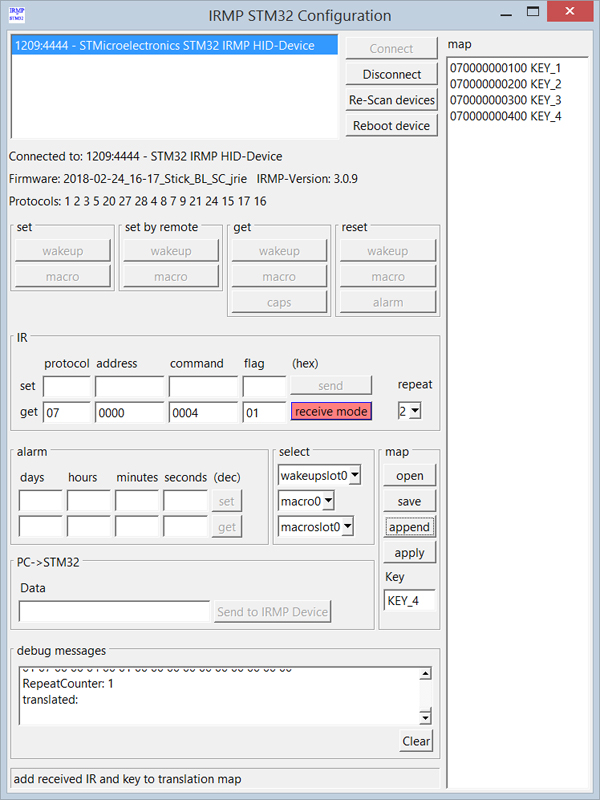The image size is (600, 800).
Task: Open the repeat dropdown showing 2
Action: [x=410, y=411]
